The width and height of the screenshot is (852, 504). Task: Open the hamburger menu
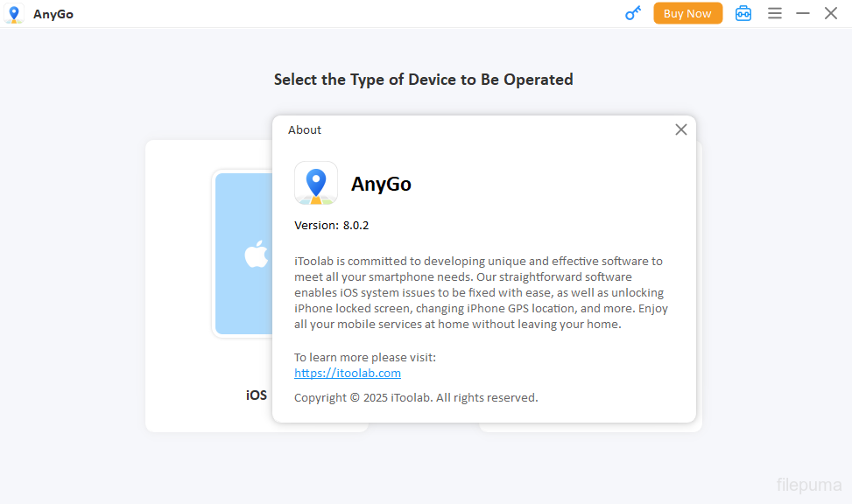pyautogui.click(x=775, y=13)
